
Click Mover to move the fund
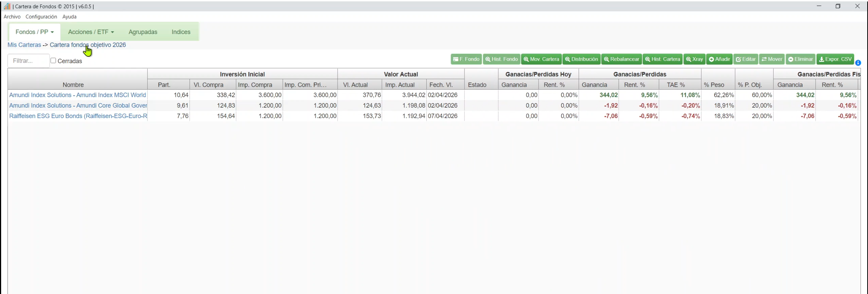(772, 59)
